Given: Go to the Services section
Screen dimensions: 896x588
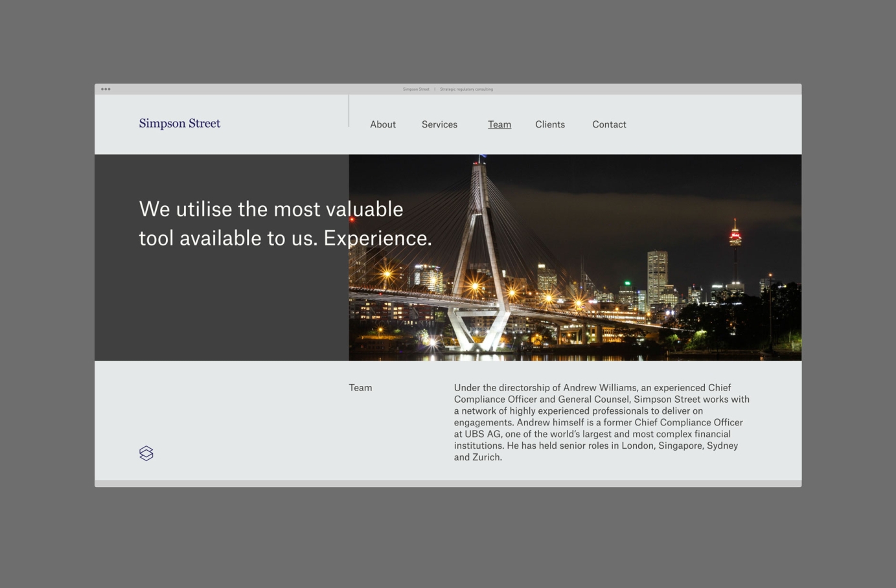Looking at the screenshot, I should click(x=439, y=124).
